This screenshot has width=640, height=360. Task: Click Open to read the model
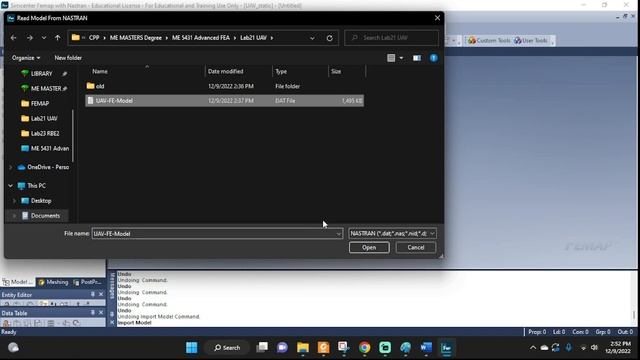click(369, 248)
